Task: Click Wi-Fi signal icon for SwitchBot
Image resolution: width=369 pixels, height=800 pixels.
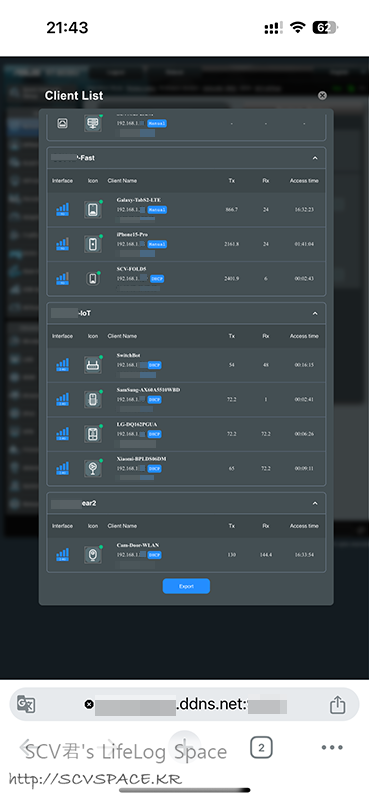Action: (62, 365)
